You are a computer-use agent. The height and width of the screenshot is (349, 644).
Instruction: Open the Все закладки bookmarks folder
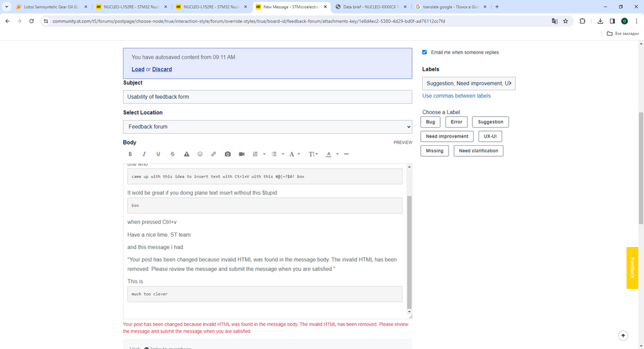(623, 34)
